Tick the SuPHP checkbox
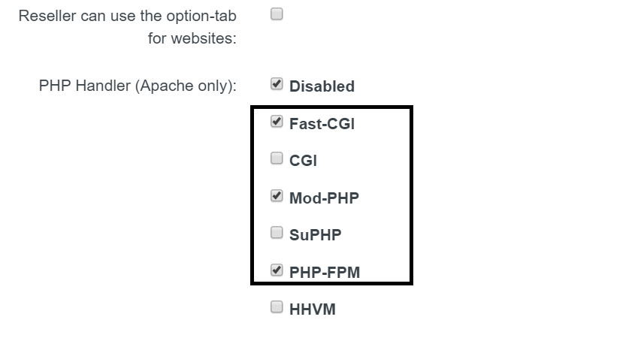Screen dimensions: 644x341 [x=277, y=233]
